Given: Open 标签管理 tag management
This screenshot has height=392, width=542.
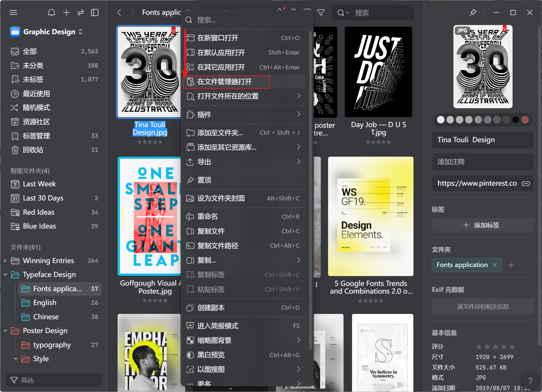Looking at the screenshot, I should pyautogui.click(x=54, y=136).
